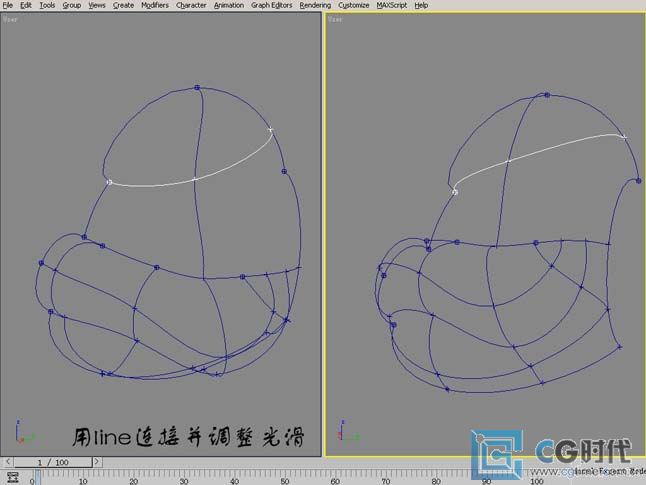Click frame 80 on the trackbar
646x485 pixels.
point(436,480)
